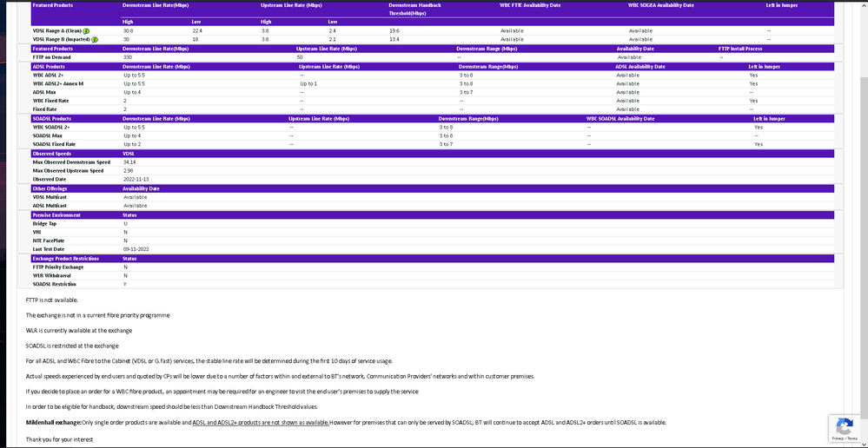Click the 50 FTTP upstream rate
Image resolution: width=868 pixels, height=448 pixels.
(300, 57)
